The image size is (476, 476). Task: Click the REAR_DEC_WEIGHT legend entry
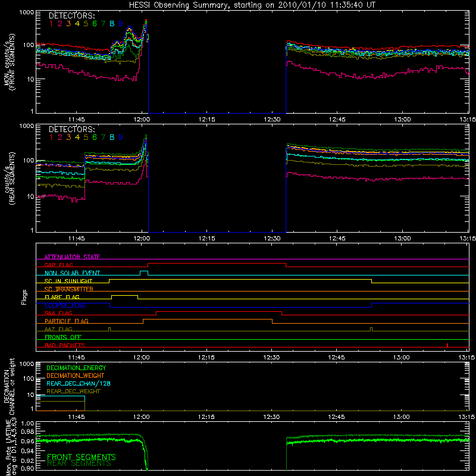click(x=73, y=392)
